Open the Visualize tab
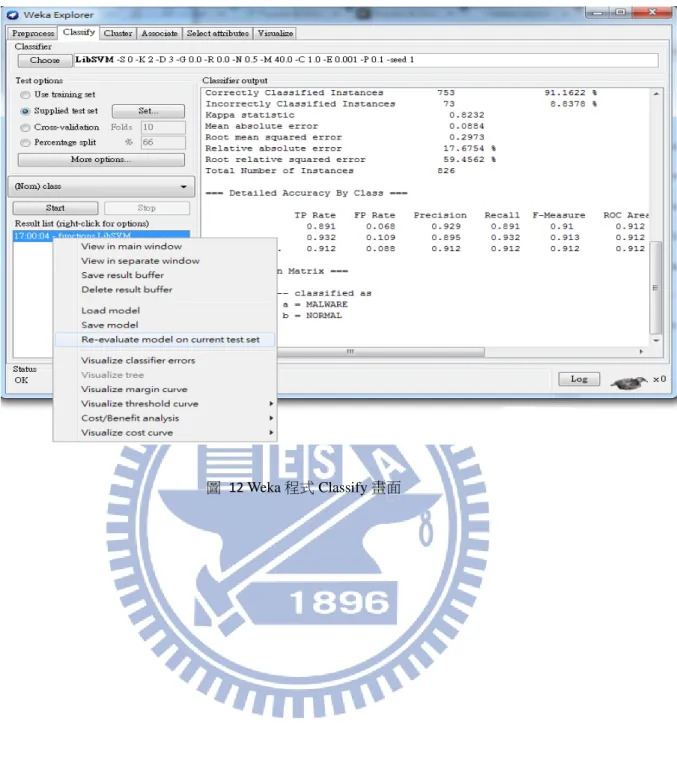 (275, 33)
